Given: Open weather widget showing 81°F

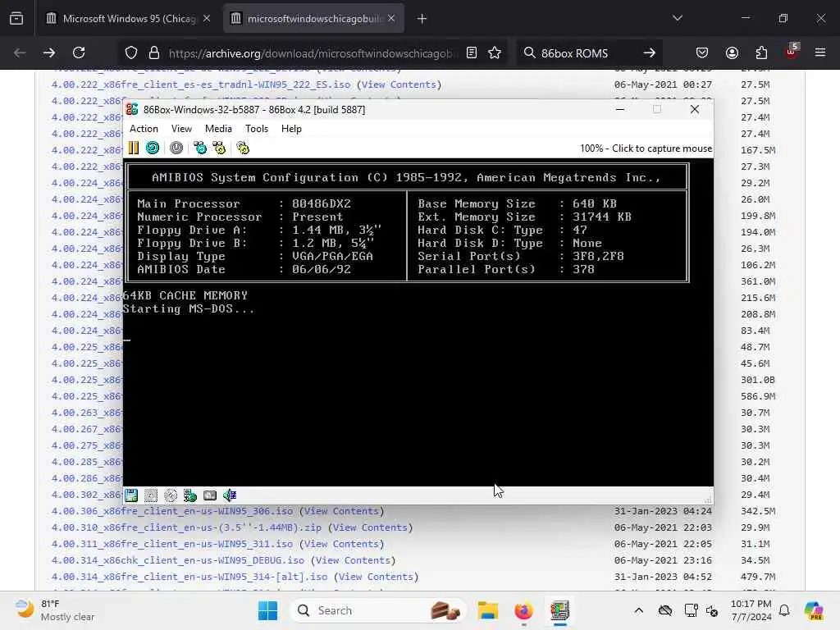Looking at the screenshot, I should (53, 610).
